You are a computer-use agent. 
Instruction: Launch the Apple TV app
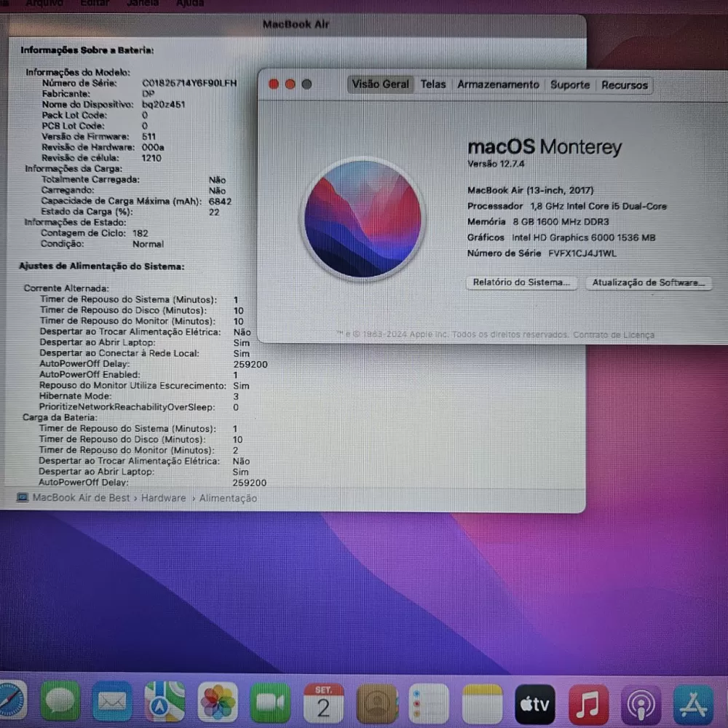535,704
